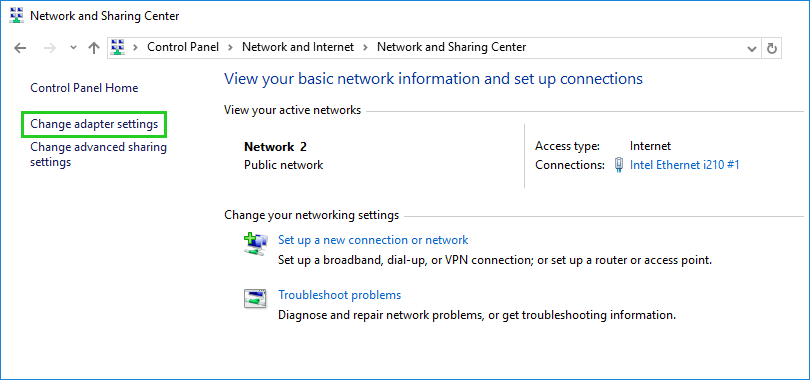Click Set up a new connection or network
The height and width of the screenshot is (380, 810).
click(x=373, y=240)
